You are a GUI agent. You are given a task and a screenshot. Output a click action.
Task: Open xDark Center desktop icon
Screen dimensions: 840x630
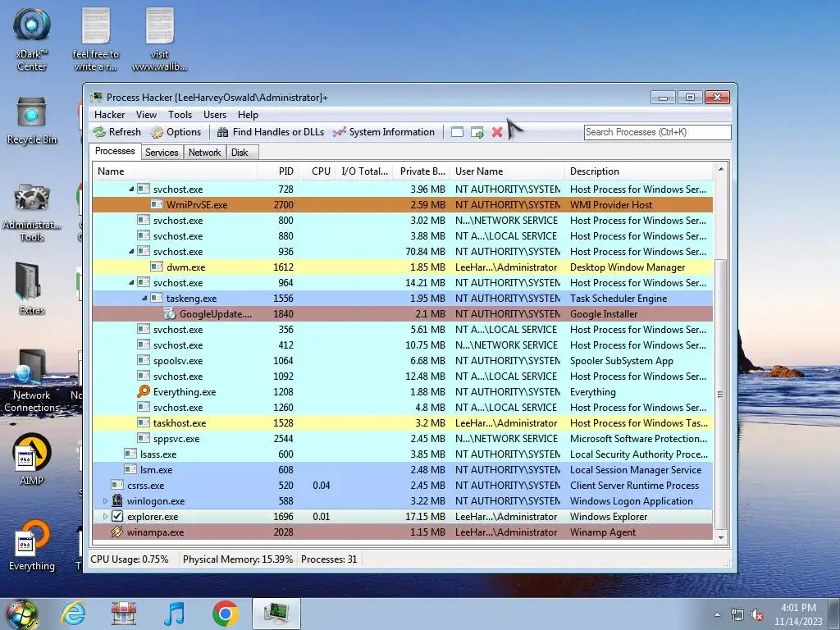[32, 39]
